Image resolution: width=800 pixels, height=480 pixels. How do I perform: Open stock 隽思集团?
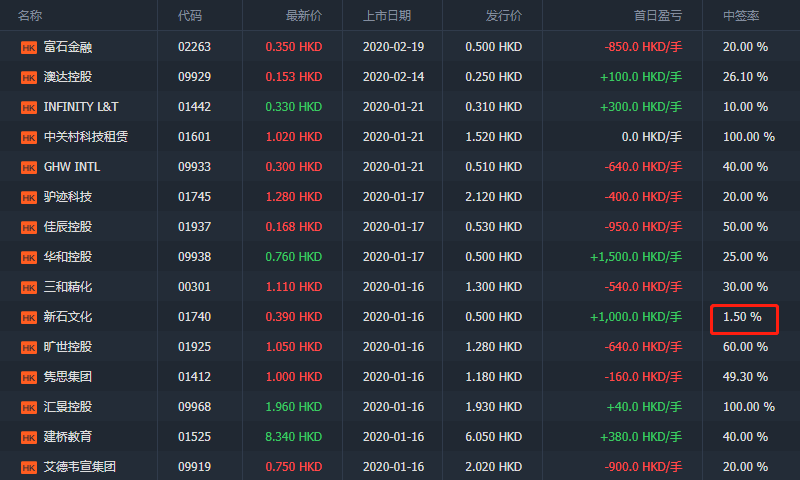point(68,377)
